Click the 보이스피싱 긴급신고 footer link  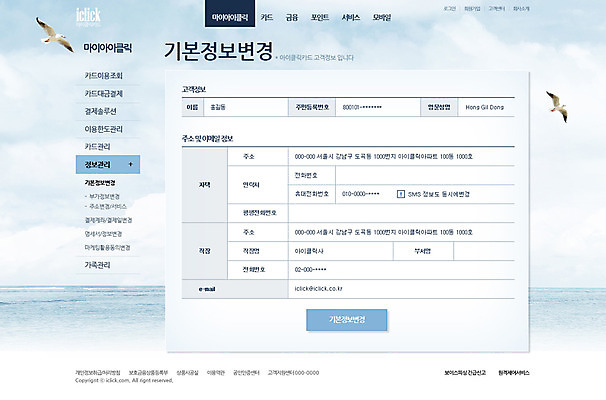click(465, 373)
